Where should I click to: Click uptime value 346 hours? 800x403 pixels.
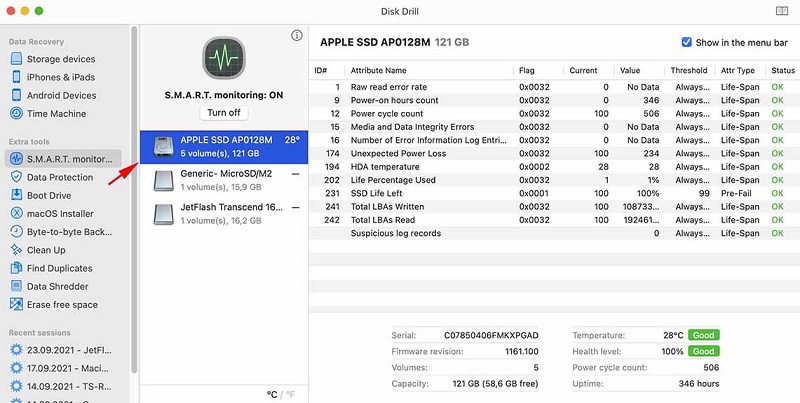click(x=698, y=384)
